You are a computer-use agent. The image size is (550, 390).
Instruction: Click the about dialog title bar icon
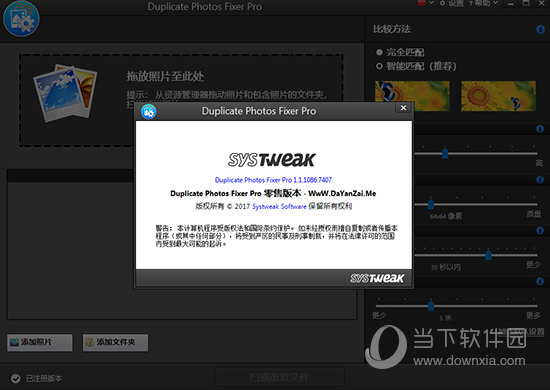[149, 112]
